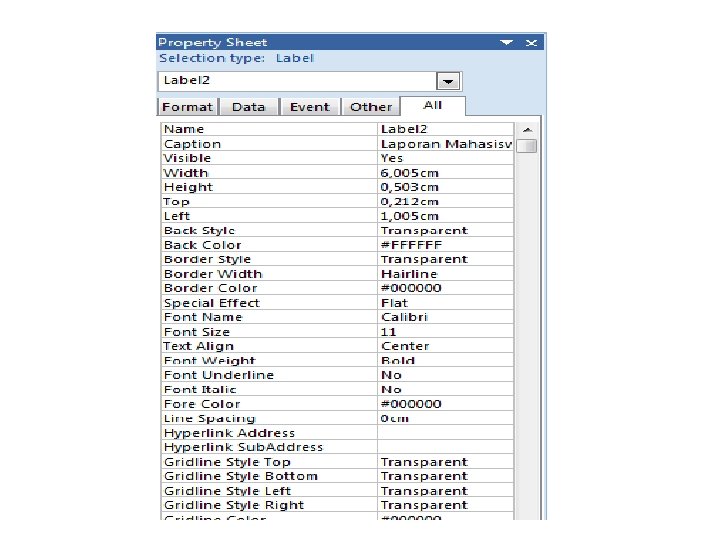Image resolution: width=720 pixels, height=540 pixels.
Task: Select the Other tab
Action: [371, 107]
